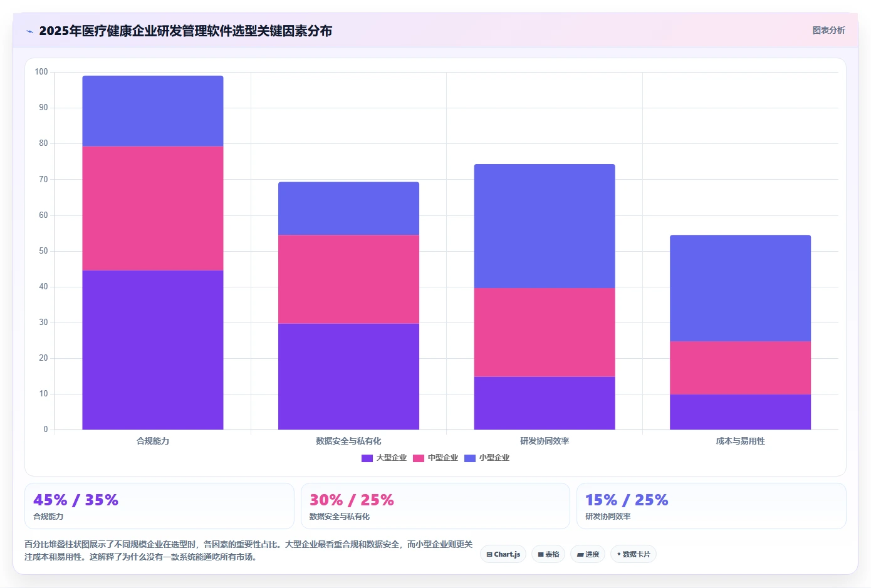Viewport: 871px width, 588px height.
Task: Click the 45% / 35% stat card
Action: pos(159,506)
